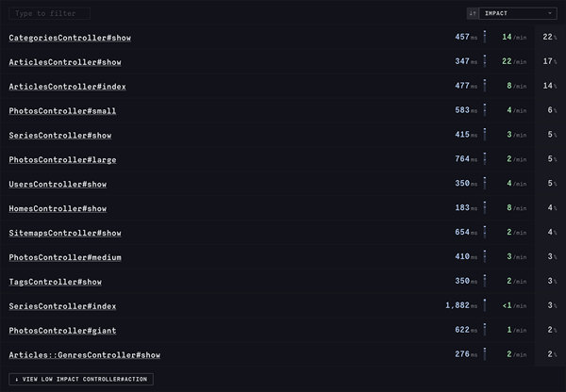Viewport: 566px width, 392px height.
Task: Select SitemapsController#show endpoint
Action: pyautogui.click(x=65, y=233)
